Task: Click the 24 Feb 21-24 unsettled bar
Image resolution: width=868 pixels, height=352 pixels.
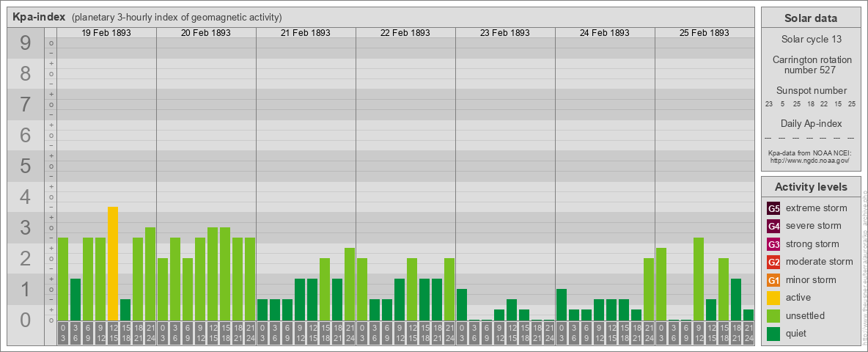Action: pyautogui.click(x=648, y=290)
